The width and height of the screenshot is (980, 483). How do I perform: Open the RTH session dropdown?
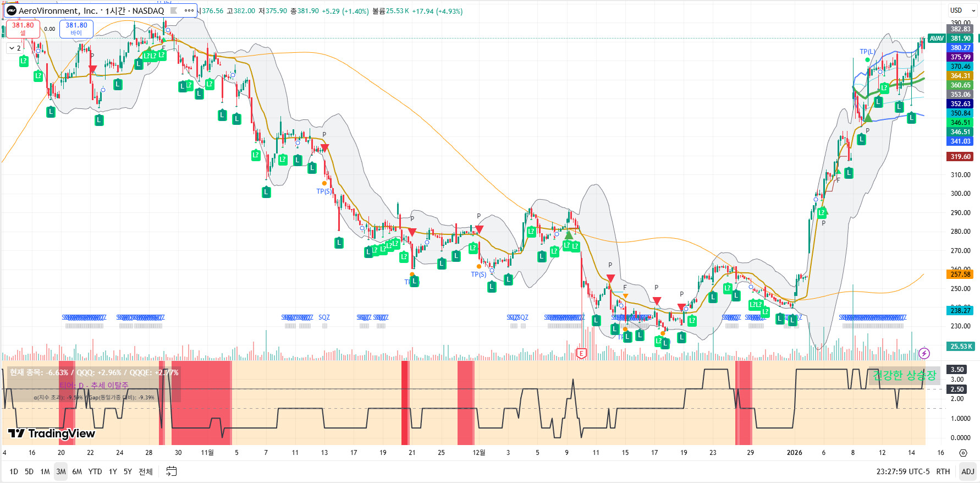point(943,471)
